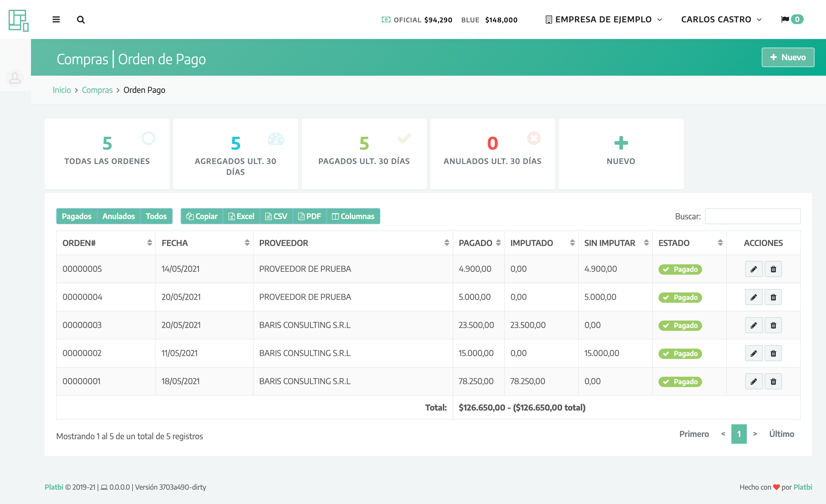This screenshot has width=826, height=504.
Task: Click Pagado status badge of order 00000005
Action: tap(680, 269)
